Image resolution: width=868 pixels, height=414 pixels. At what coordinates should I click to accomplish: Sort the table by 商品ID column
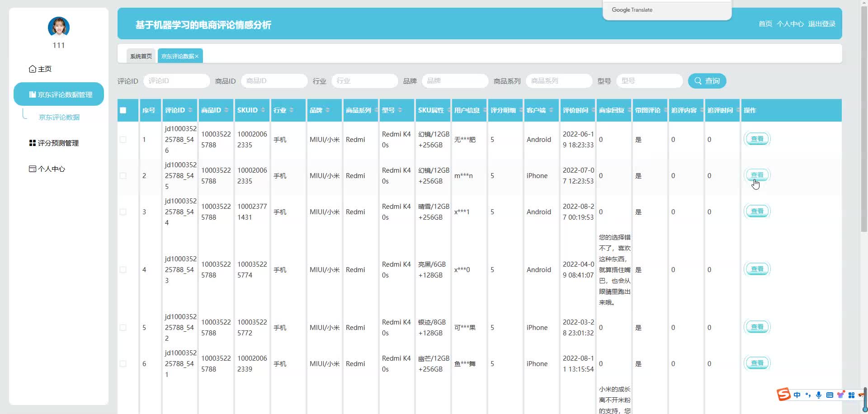[x=226, y=110]
